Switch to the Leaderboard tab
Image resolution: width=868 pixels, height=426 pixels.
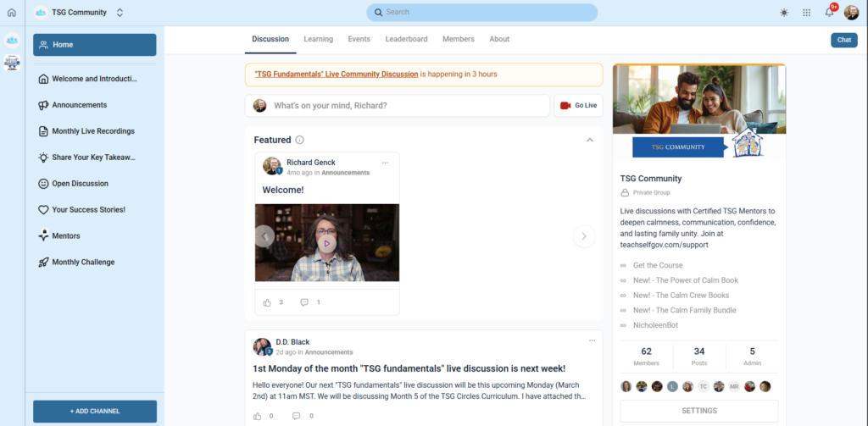[406, 39]
